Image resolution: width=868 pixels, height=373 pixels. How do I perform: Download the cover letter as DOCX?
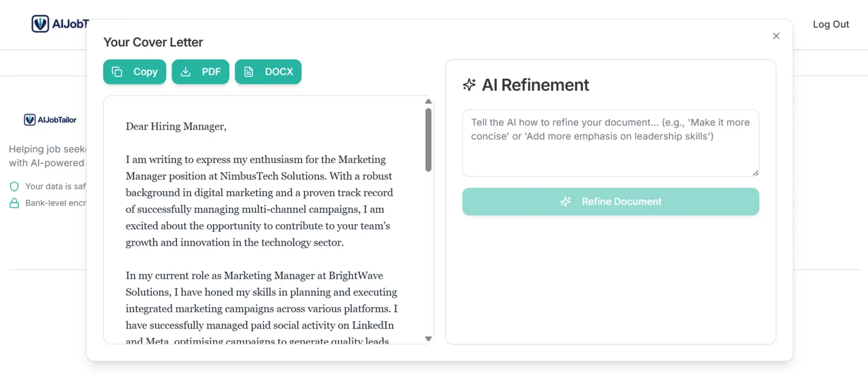click(268, 72)
